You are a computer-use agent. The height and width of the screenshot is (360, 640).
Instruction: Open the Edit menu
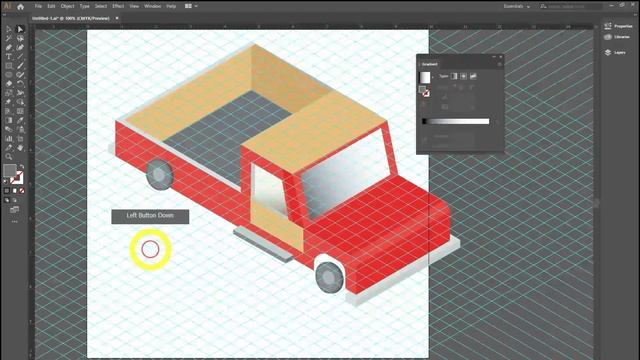51,7
